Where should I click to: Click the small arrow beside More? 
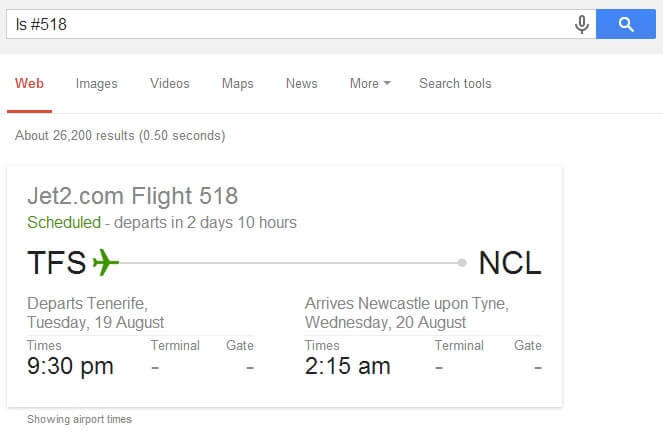tap(387, 83)
